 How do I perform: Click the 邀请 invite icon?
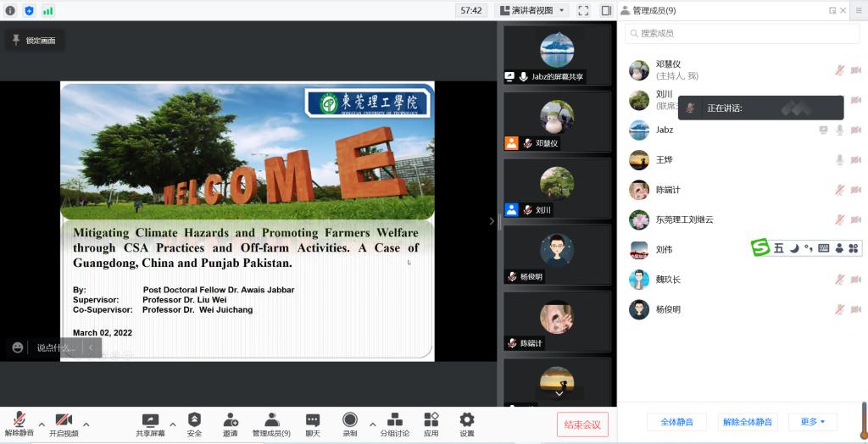230,424
